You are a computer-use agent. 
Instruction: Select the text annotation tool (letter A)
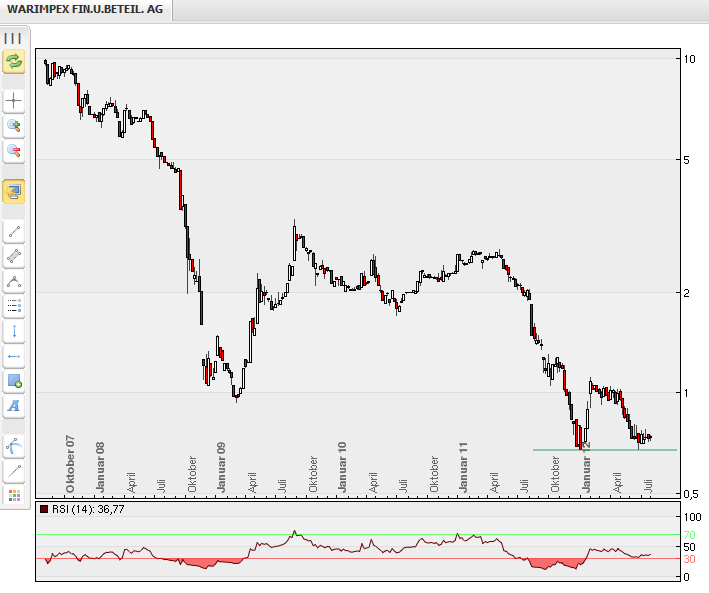(14, 406)
